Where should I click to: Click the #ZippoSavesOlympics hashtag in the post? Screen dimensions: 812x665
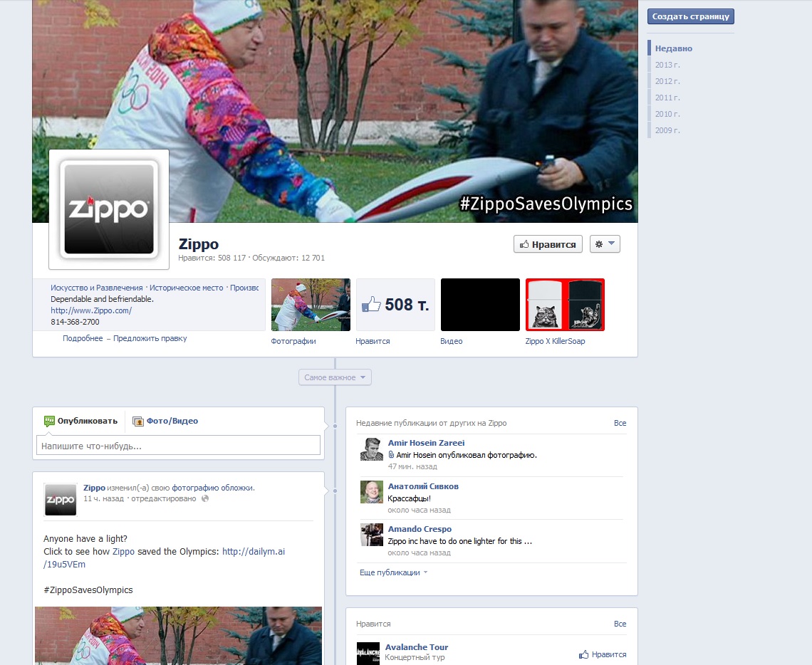[x=88, y=590]
